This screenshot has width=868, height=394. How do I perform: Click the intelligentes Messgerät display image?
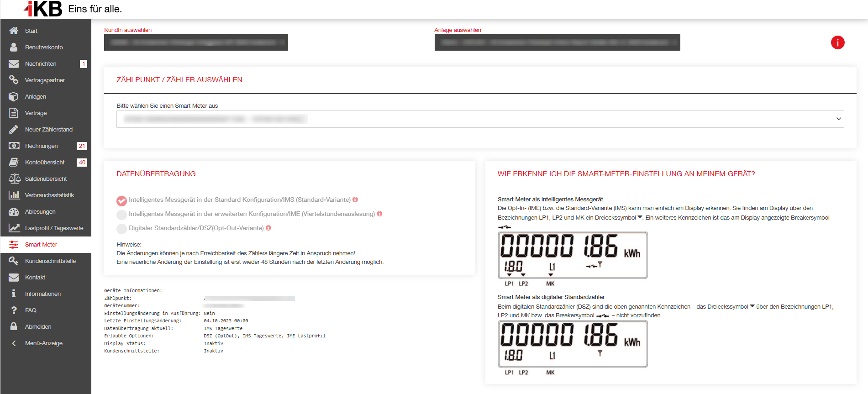(573, 256)
